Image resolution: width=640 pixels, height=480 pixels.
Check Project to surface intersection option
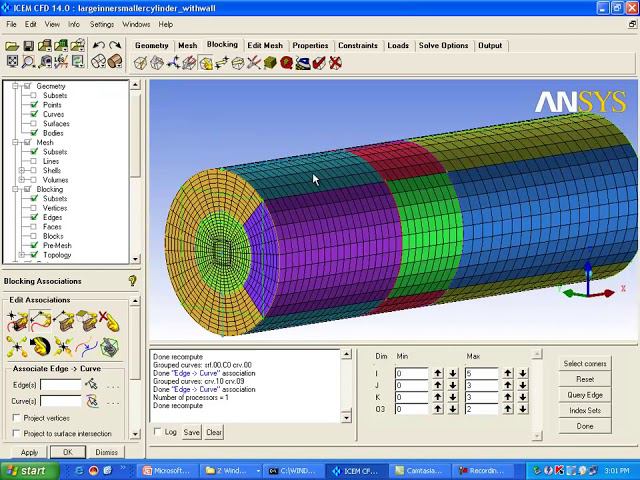pyautogui.click(x=17, y=433)
